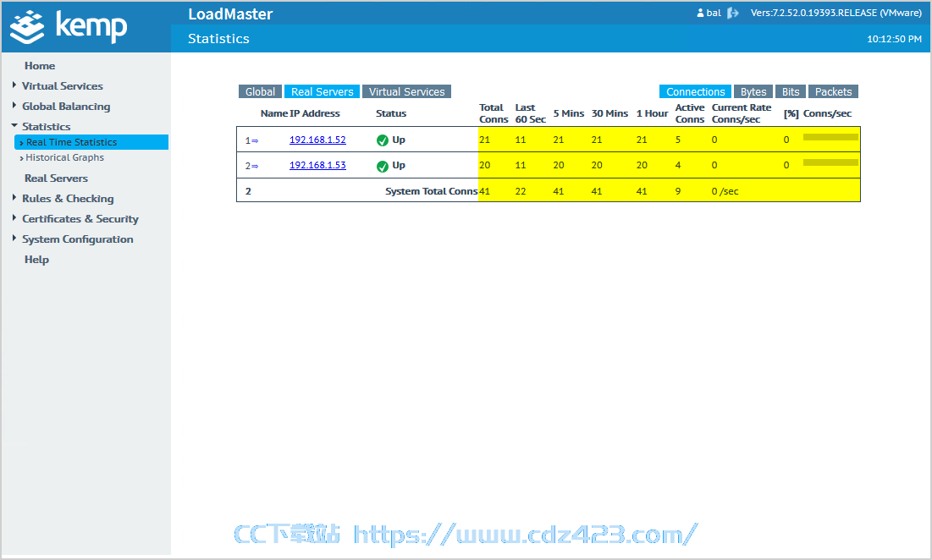This screenshot has width=932, height=560.
Task: Show Bits statistics
Action: tap(791, 91)
